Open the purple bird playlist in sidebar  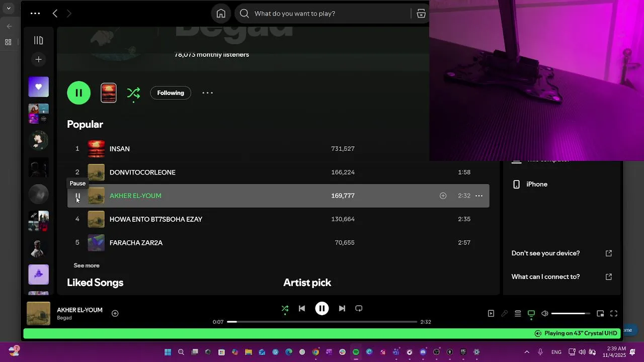(39, 275)
